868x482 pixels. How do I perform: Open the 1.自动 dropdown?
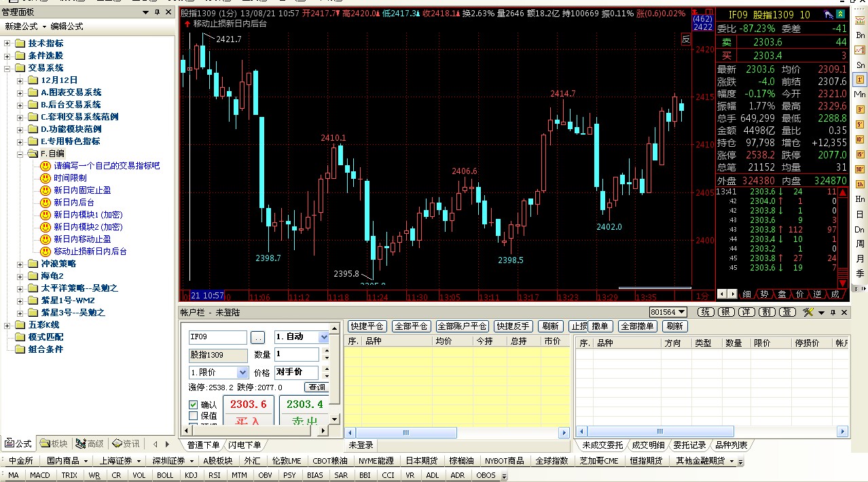[x=324, y=337]
